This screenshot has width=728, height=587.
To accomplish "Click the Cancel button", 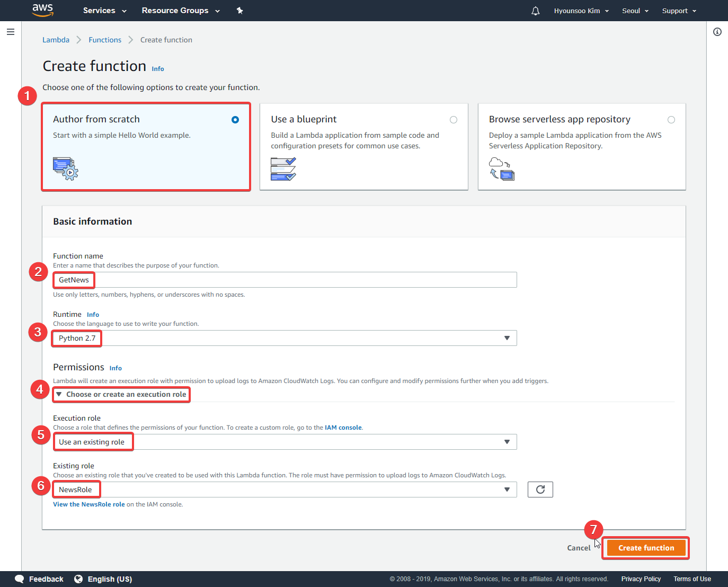I will click(x=579, y=548).
